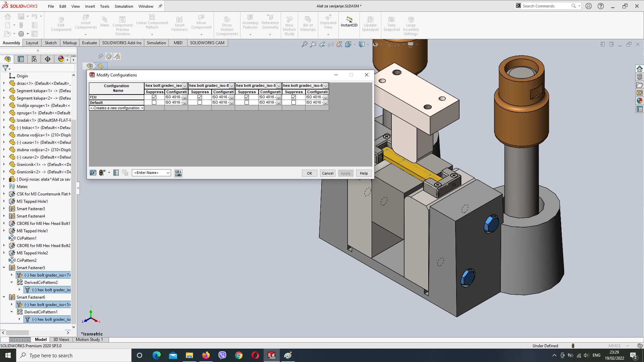
Task: Expand Smart Fastener5 tree item
Action: (x=4, y=267)
